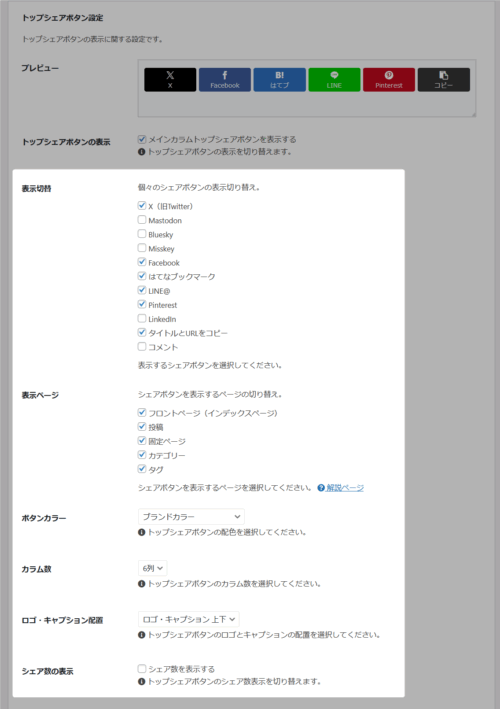The image size is (500, 709).
Task: Click the green LINE share button
Action: (334, 80)
